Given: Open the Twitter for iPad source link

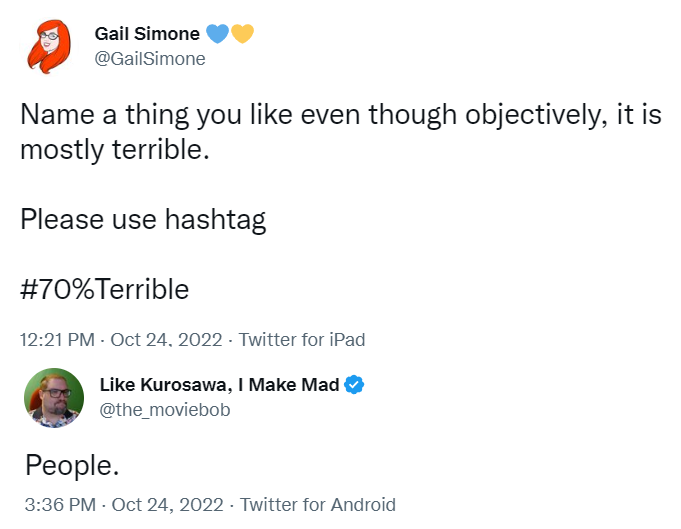Looking at the screenshot, I should 302,340.
